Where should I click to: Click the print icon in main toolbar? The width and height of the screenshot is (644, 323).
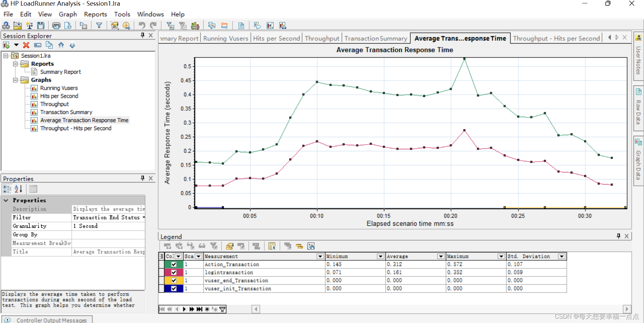[x=56, y=25]
